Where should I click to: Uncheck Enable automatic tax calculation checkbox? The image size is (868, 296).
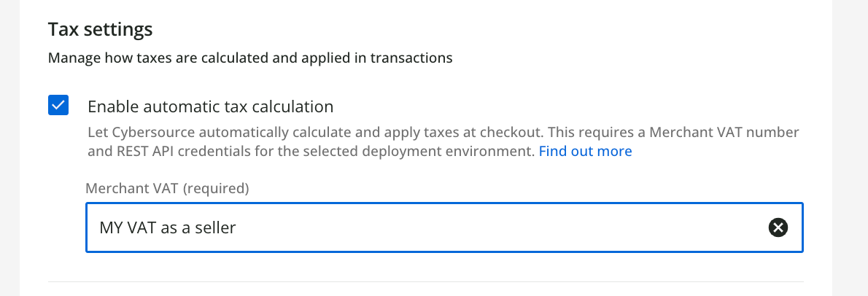click(58, 106)
